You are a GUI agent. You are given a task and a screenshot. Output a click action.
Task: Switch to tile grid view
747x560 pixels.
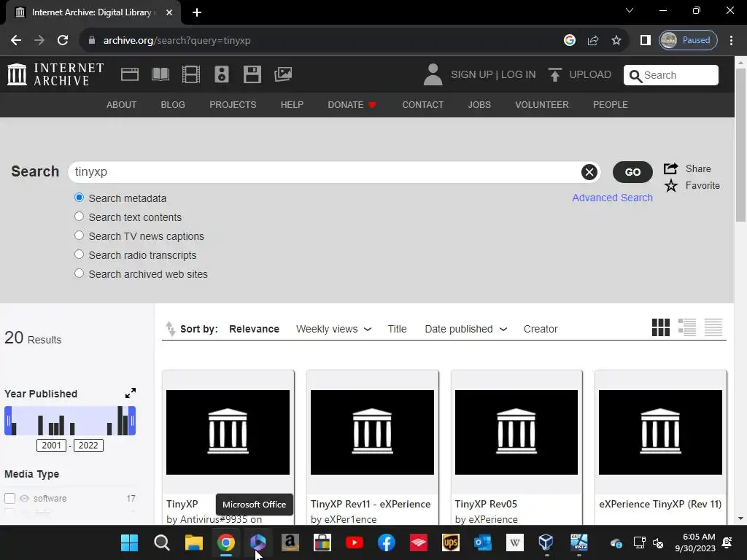pyautogui.click(x=661, y=327)
